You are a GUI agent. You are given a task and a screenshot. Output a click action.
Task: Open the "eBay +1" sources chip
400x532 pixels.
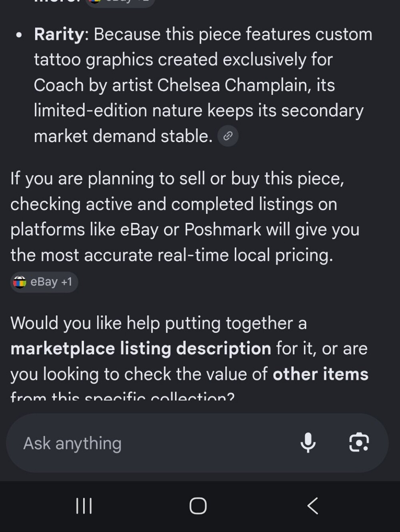pos(44,282)
